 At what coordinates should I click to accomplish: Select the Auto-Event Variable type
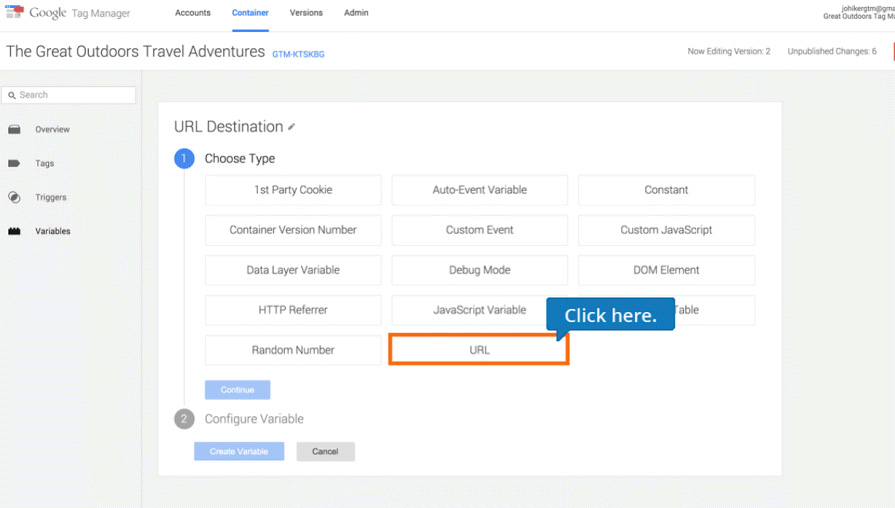tap(479, 190)
